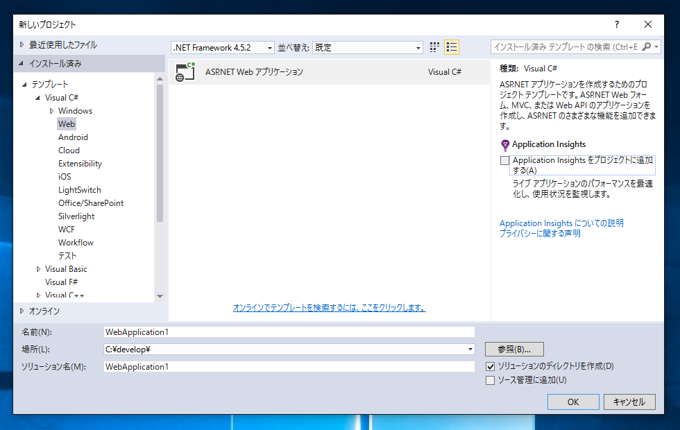Select Cloud template category

pos(69,150)
